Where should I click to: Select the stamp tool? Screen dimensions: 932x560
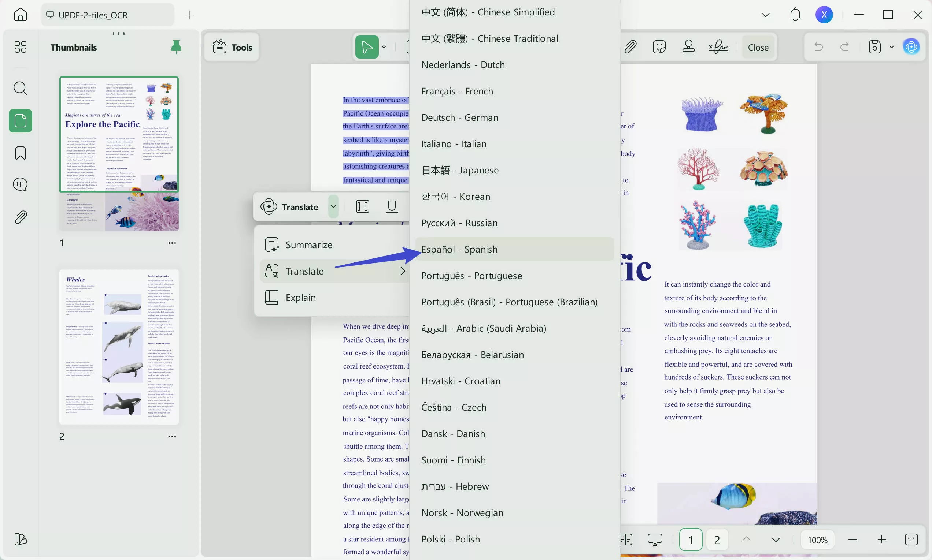tap(688, 46)
